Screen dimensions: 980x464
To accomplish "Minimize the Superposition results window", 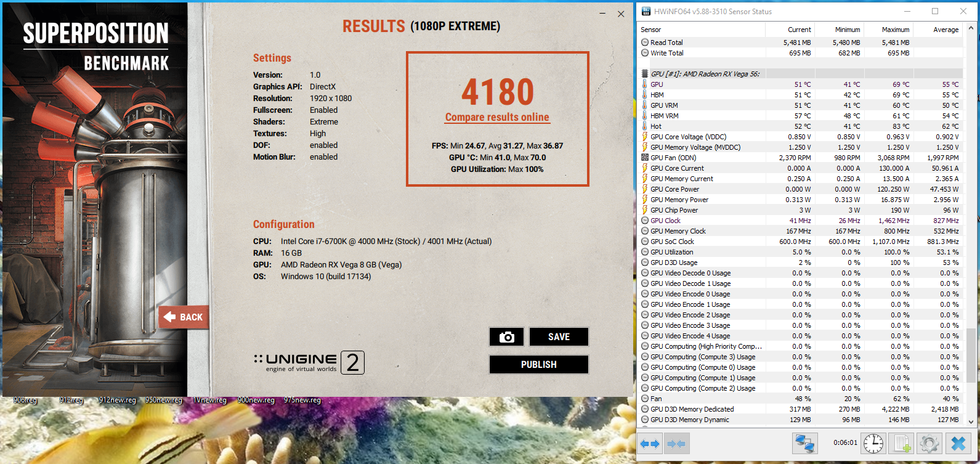I will pos(602,14).
